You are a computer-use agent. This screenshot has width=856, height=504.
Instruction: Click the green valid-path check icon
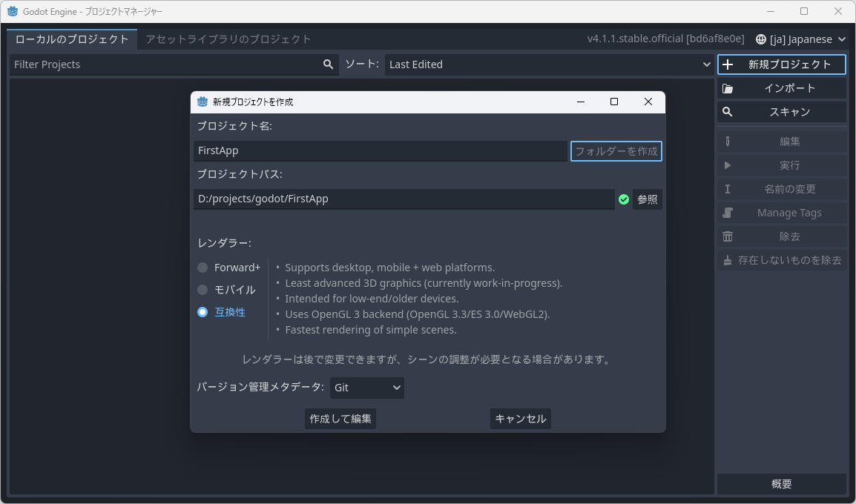point(623,199)
